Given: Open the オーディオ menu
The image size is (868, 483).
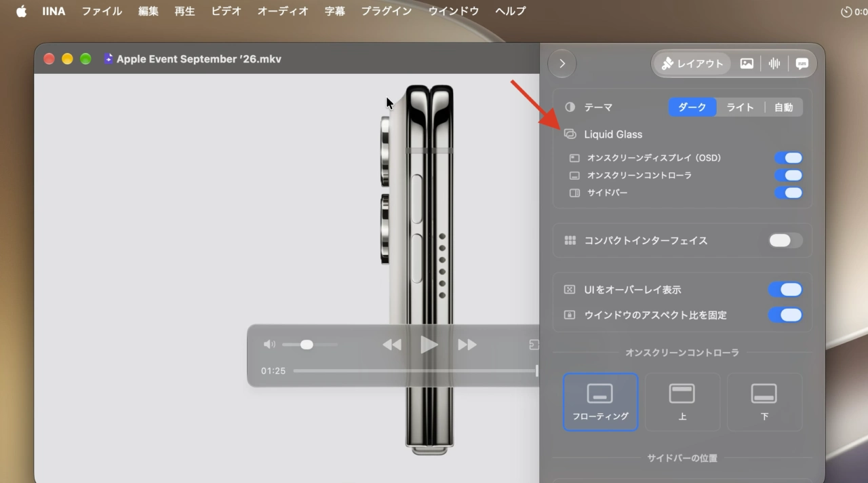Looking at the screenshot, I should (x=283, y=12).
